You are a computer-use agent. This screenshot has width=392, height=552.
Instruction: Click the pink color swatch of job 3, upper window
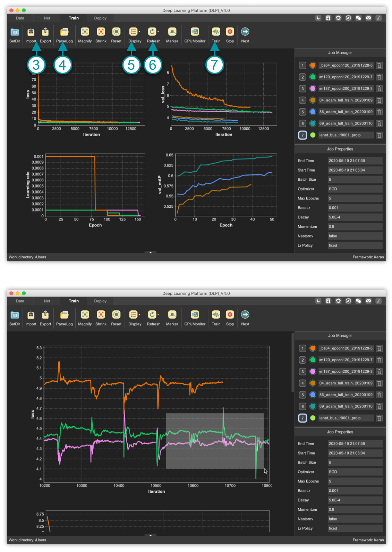click(x=313, y=89)
